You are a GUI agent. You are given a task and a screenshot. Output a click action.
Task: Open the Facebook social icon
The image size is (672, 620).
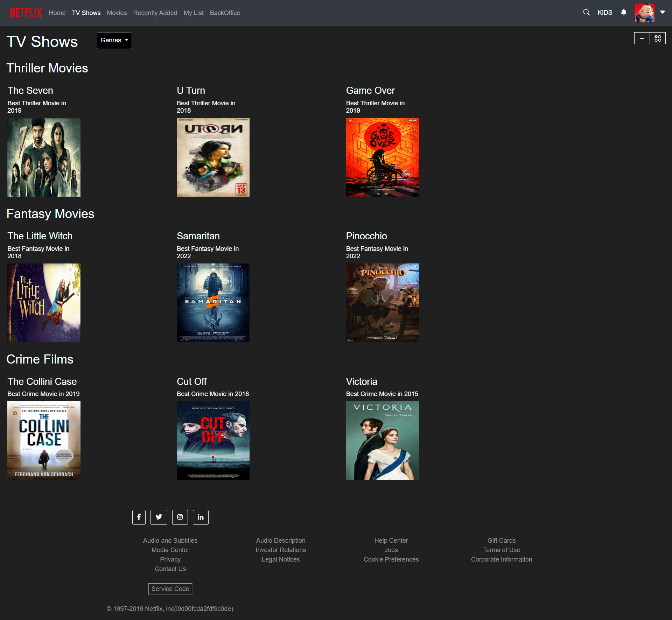point(139,517)
